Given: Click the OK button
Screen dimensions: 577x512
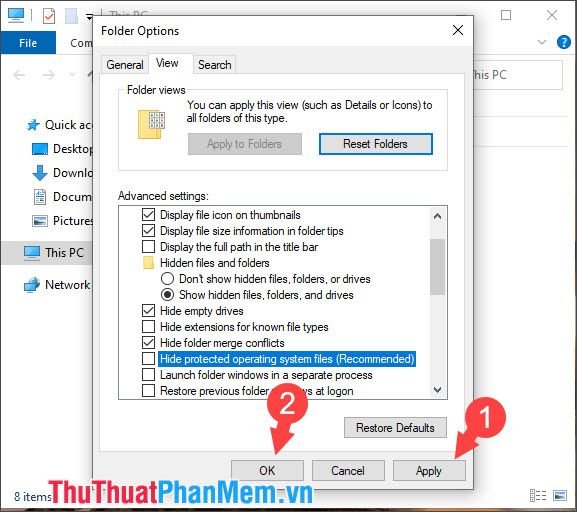Looking at the screenshot, I should click(267, 471).
